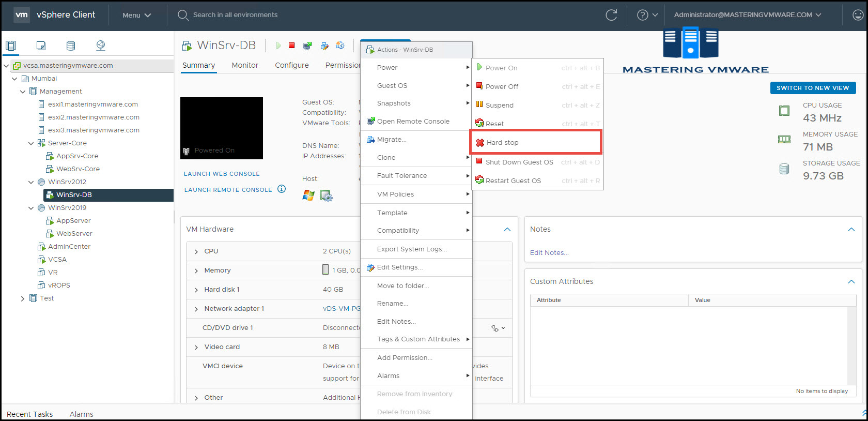Choose Reset from Power submenu
This screenshot has width=868, height=421.
point(537,124)
